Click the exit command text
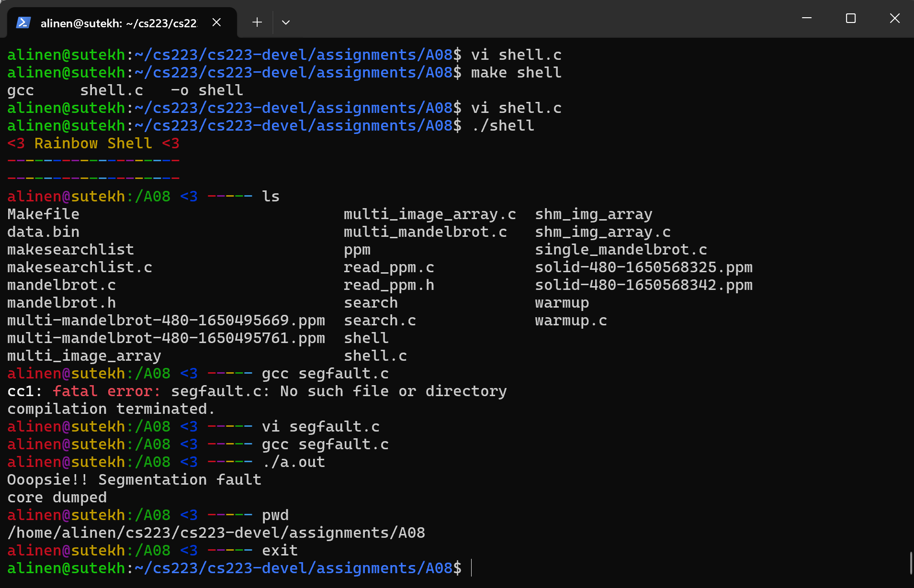The height and width of the screenshot is (588, 914). tap(280, 551)
